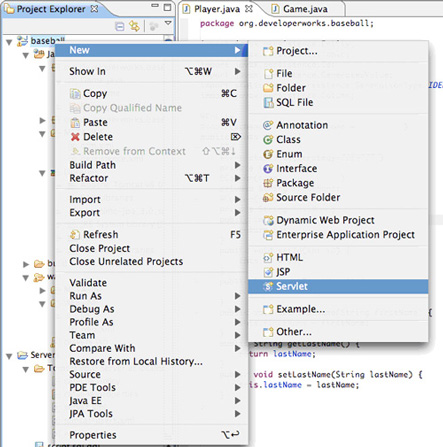Screen dimensions: 443x447
Task: Open the Profile As submenu
Action: pos(151,322)
